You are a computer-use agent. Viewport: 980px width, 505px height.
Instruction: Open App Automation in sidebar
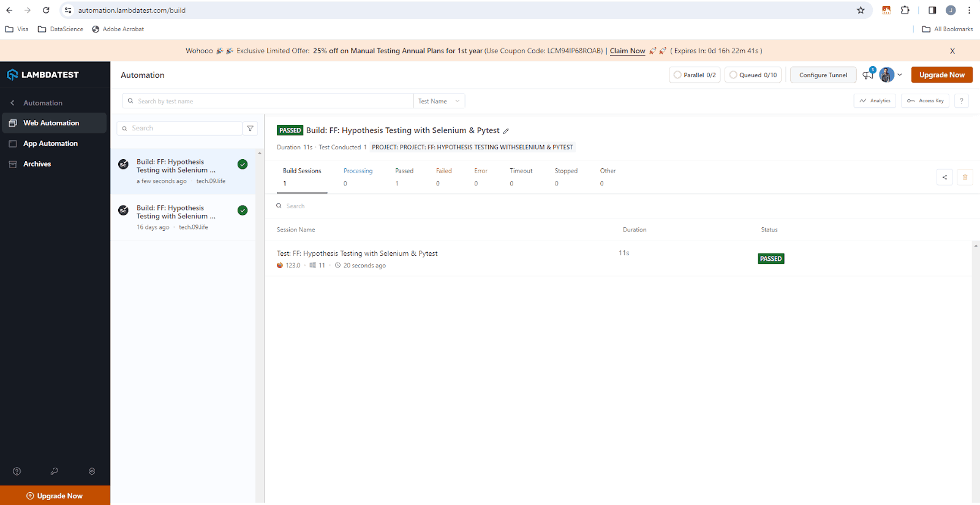50,144
